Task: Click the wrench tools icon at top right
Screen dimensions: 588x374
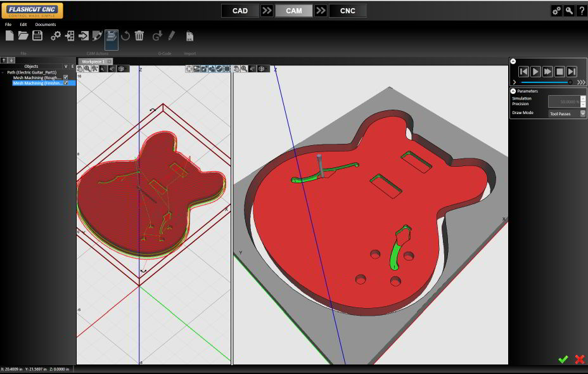Action: pos(569,11)
